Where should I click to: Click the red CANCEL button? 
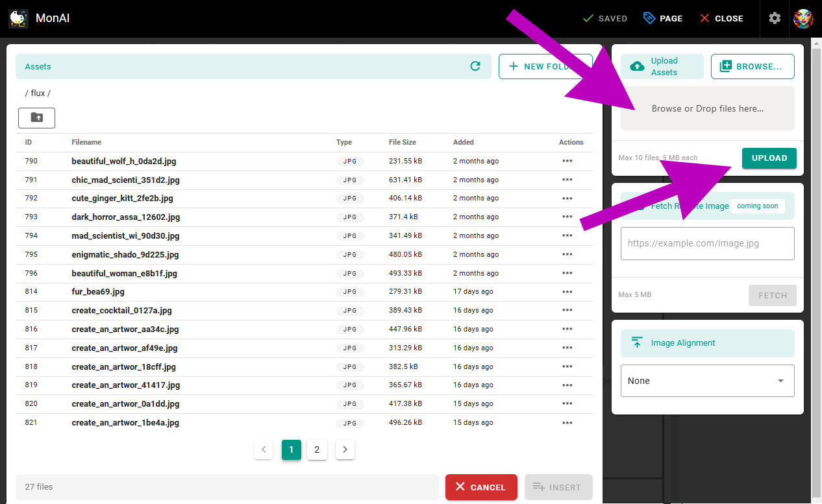(x=481, y=487)
